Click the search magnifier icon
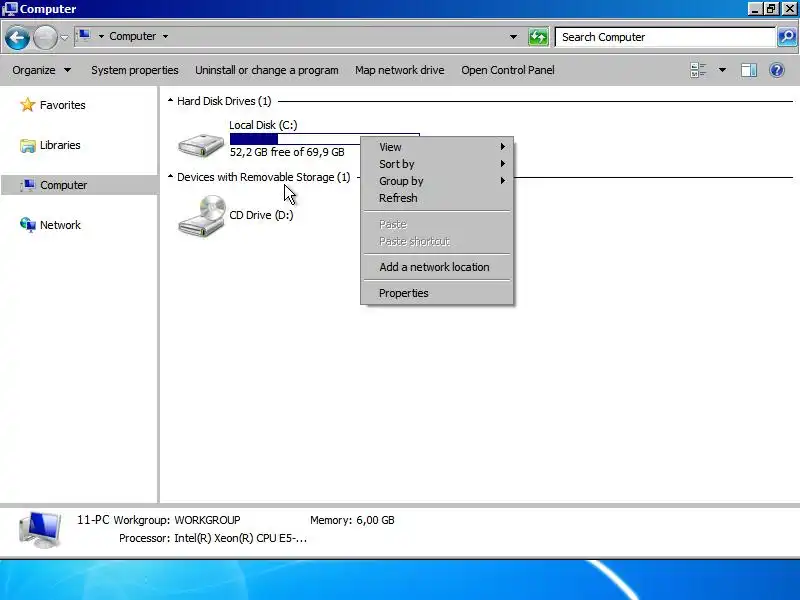This screenshot has height=600, width=800. 787,37
